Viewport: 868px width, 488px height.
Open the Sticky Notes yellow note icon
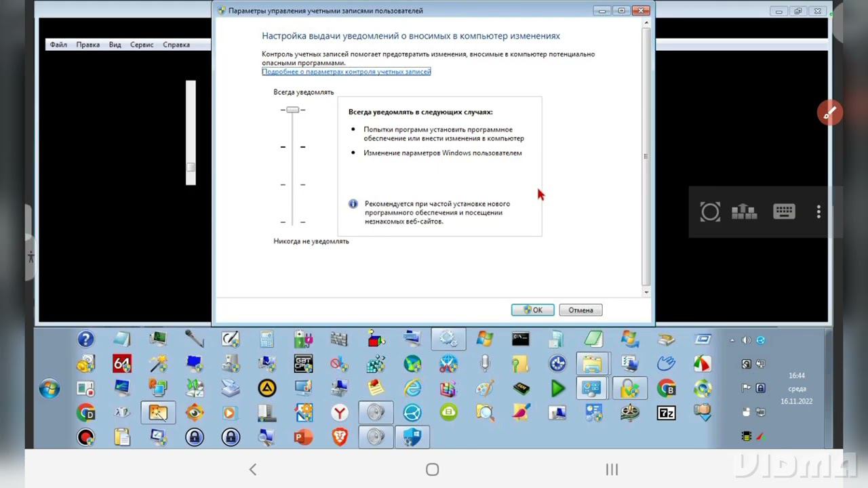point(376,388)
